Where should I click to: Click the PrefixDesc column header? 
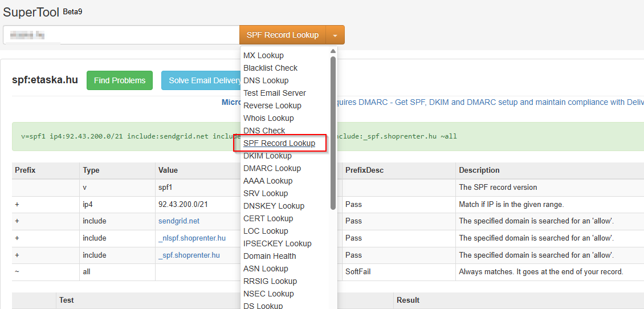pyautogui.click(x=364, y=170)
